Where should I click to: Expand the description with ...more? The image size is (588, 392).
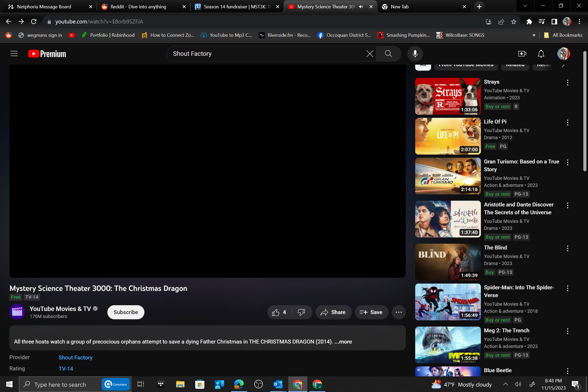343,341
